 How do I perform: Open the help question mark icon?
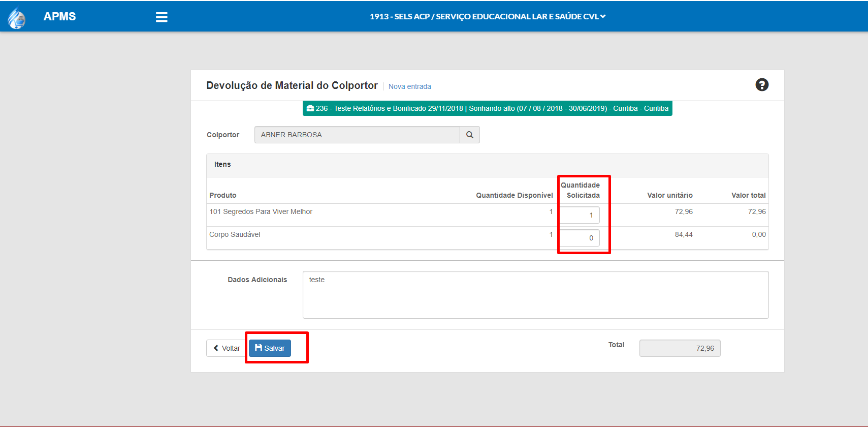(x=762, y=85)
